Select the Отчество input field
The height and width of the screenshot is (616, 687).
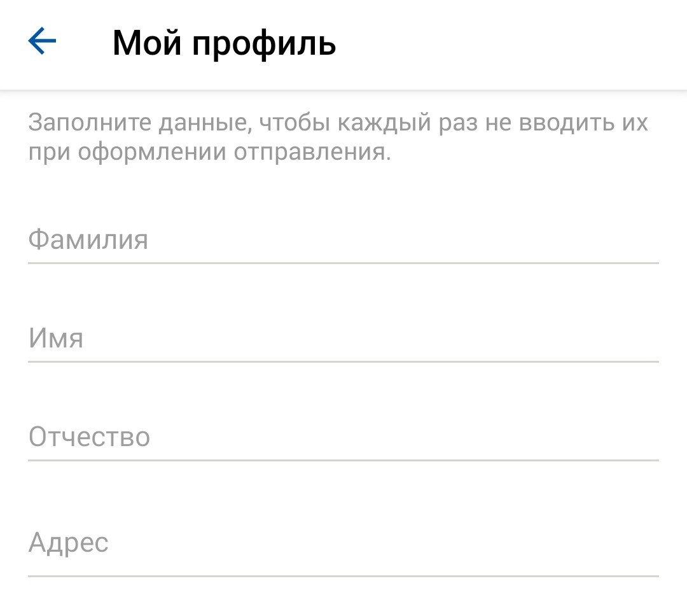click(343, 437)
